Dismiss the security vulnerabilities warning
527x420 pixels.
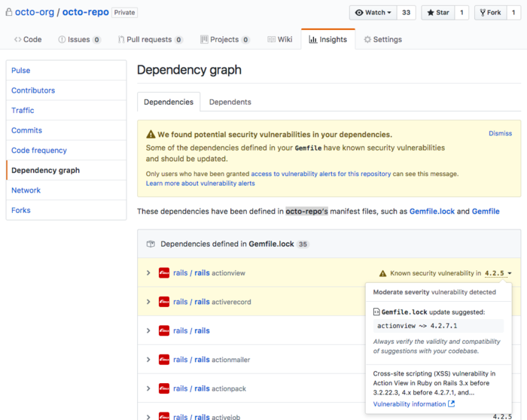500,133
